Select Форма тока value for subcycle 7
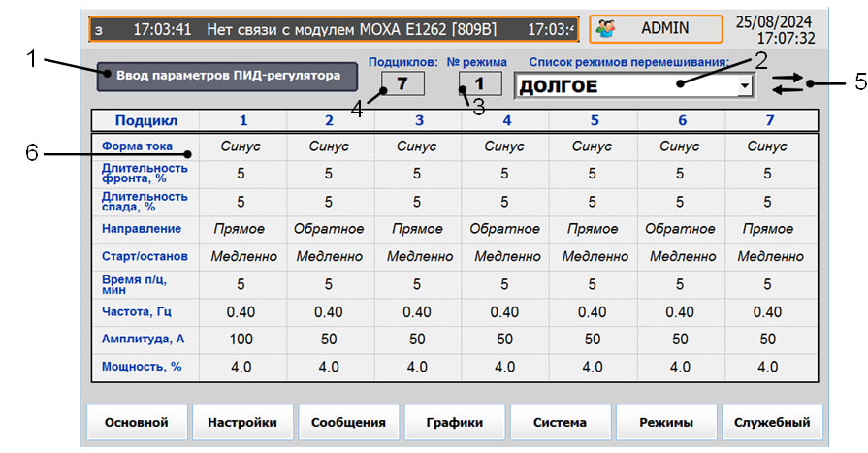The image size is (868, 453). click(x=768, y=146)
